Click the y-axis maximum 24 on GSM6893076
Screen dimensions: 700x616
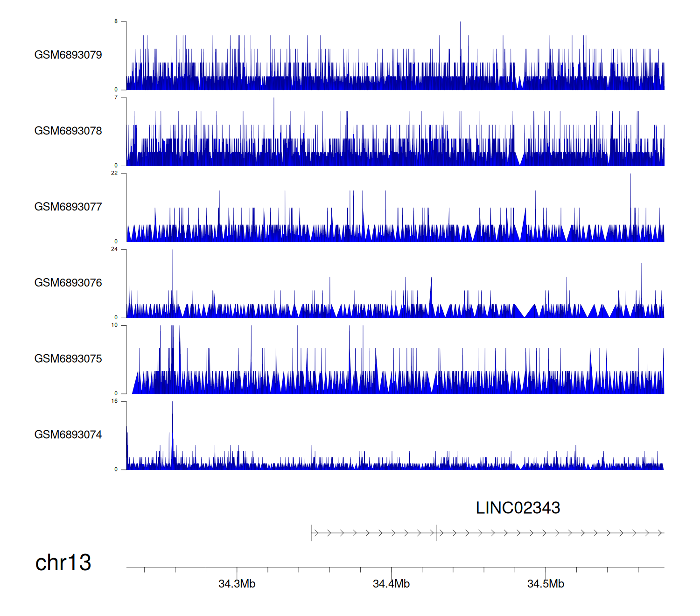pos(114,249)
